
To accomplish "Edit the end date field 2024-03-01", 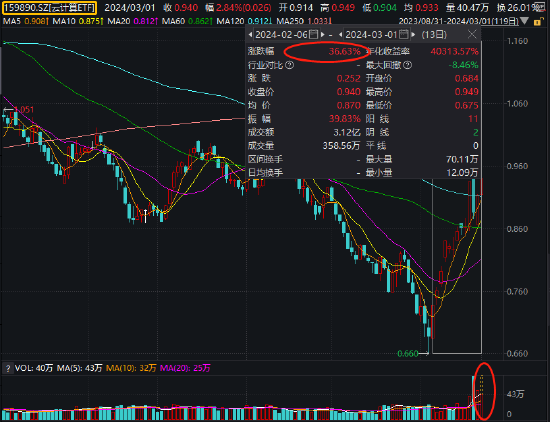I will (371, 35).
